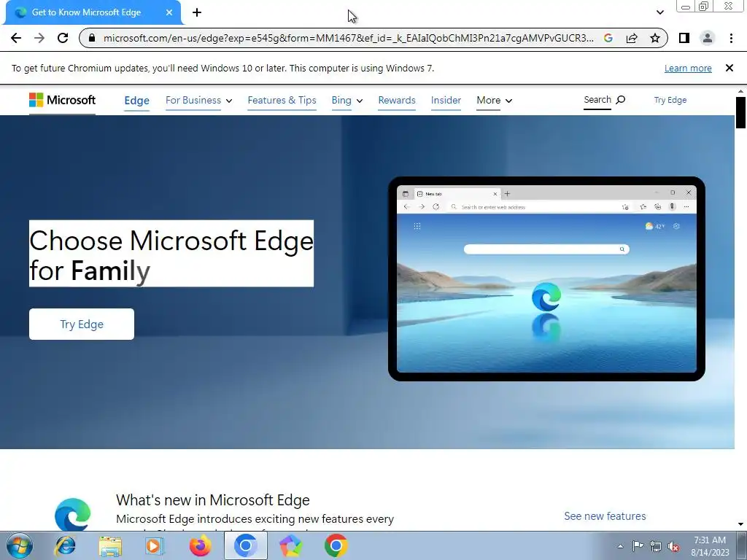Click the share page icon

(632, 38)
